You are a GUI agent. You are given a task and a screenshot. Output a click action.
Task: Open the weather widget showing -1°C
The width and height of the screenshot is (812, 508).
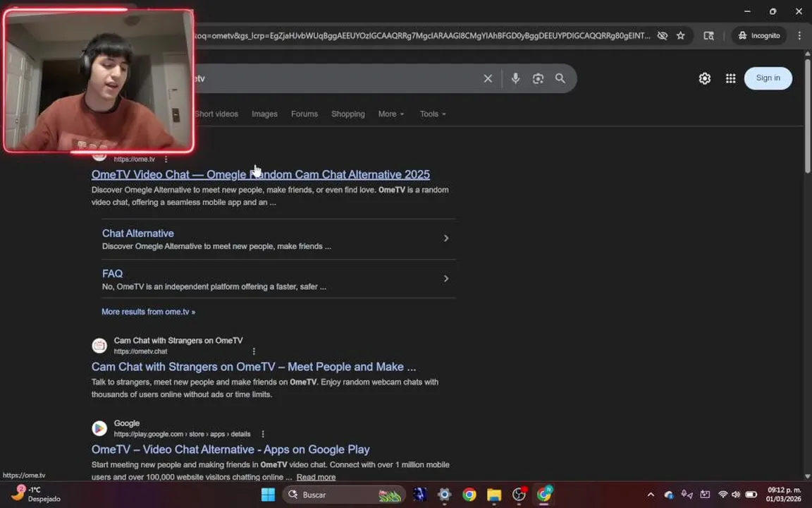[35, 494]
